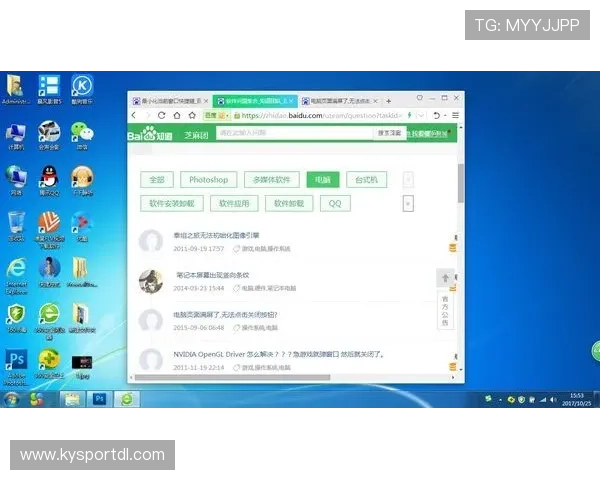Select the 软件卸载 category filter
This screenshot has height=480, width=600.
(x=289, y=204)
